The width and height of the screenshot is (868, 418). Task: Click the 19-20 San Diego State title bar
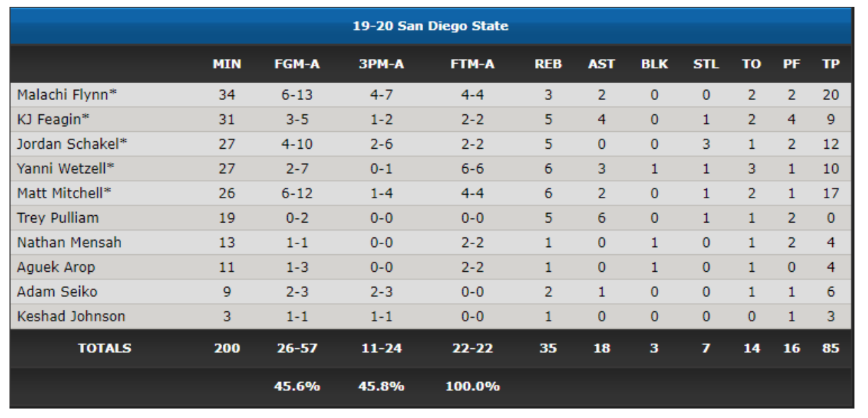point(431,26)
